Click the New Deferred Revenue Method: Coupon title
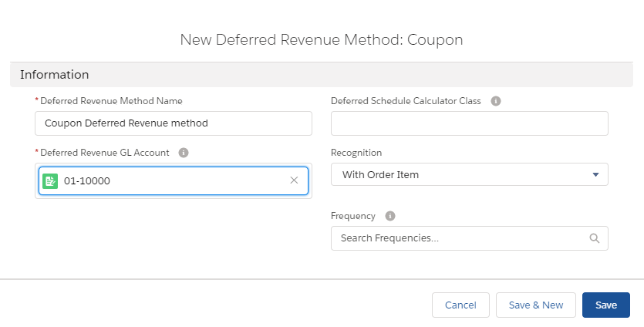644x327 pixels. [322, 39]
